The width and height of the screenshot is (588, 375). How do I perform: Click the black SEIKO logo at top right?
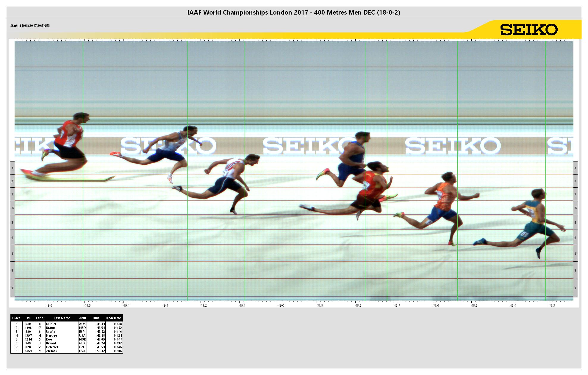pos(528,30)
